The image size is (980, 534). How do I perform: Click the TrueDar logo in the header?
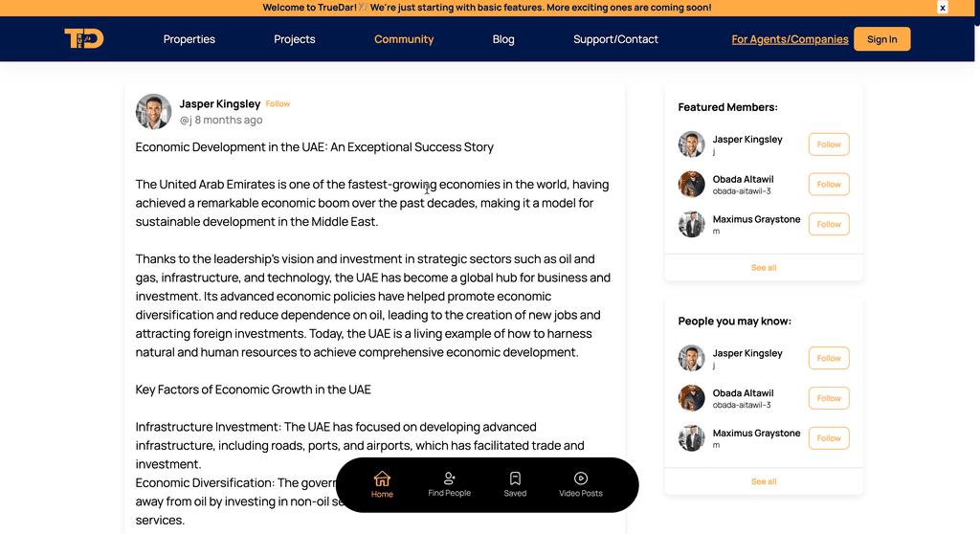coord(84,39)
